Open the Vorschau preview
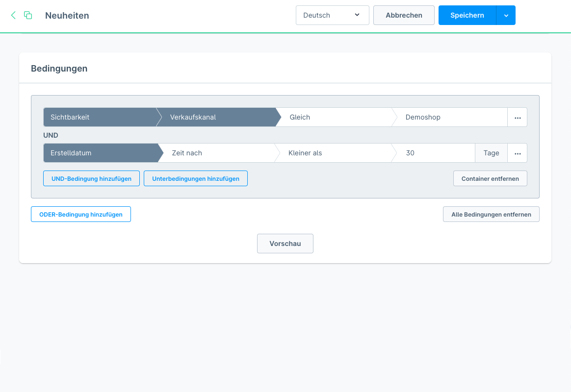Screen dimensions: 571x392 285,244
